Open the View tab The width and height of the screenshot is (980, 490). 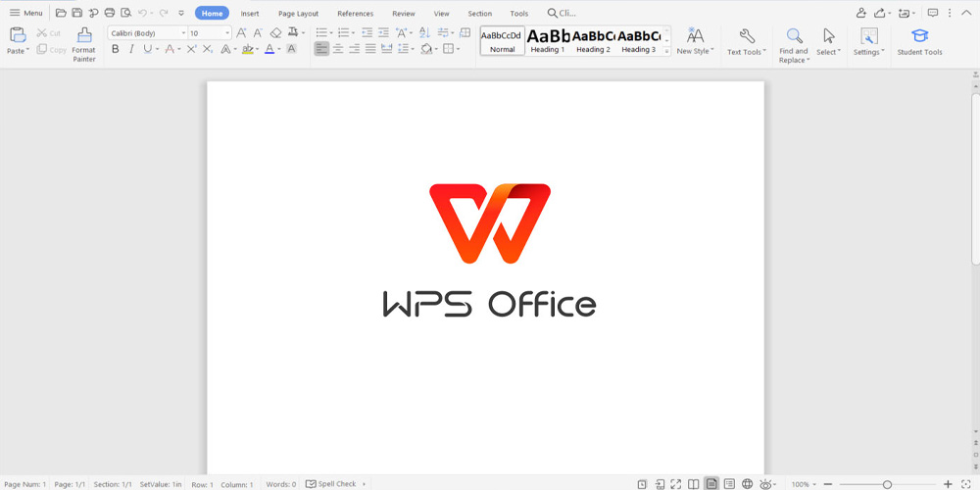point(441,13)
